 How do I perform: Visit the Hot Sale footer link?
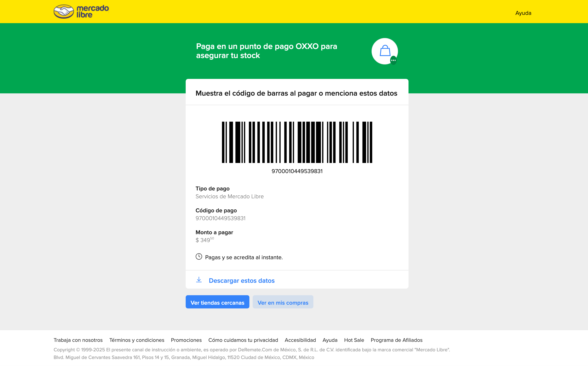[x=354, y=340]
